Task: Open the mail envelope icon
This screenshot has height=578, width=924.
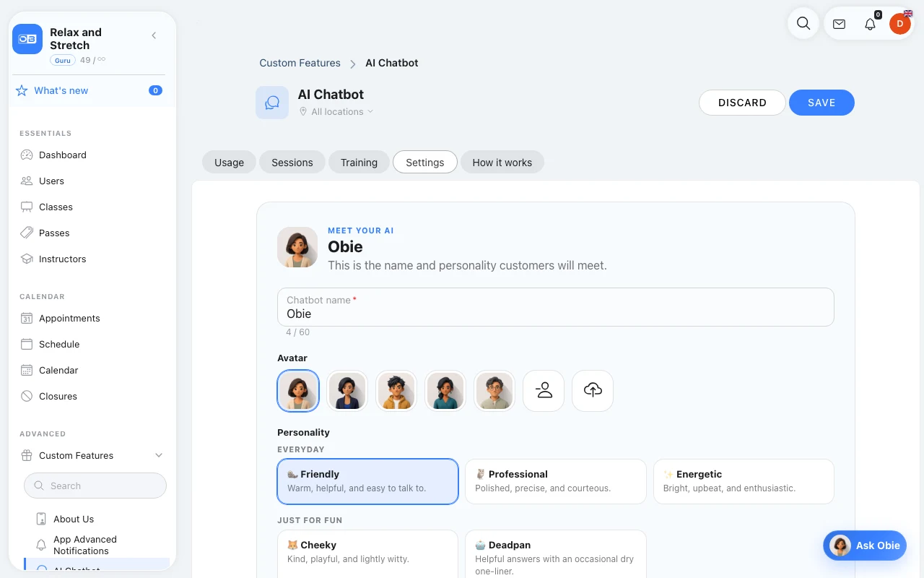Action: pyautogui.click(x=839, y=24)
